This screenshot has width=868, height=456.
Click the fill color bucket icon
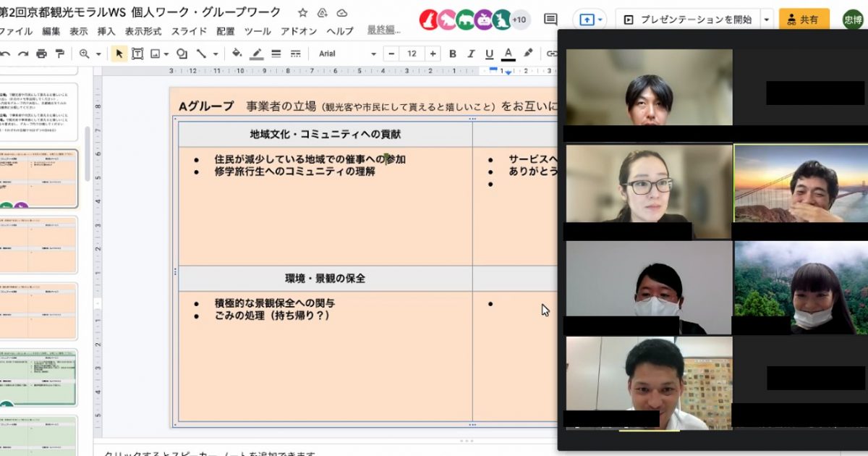(x=237, y=54)
